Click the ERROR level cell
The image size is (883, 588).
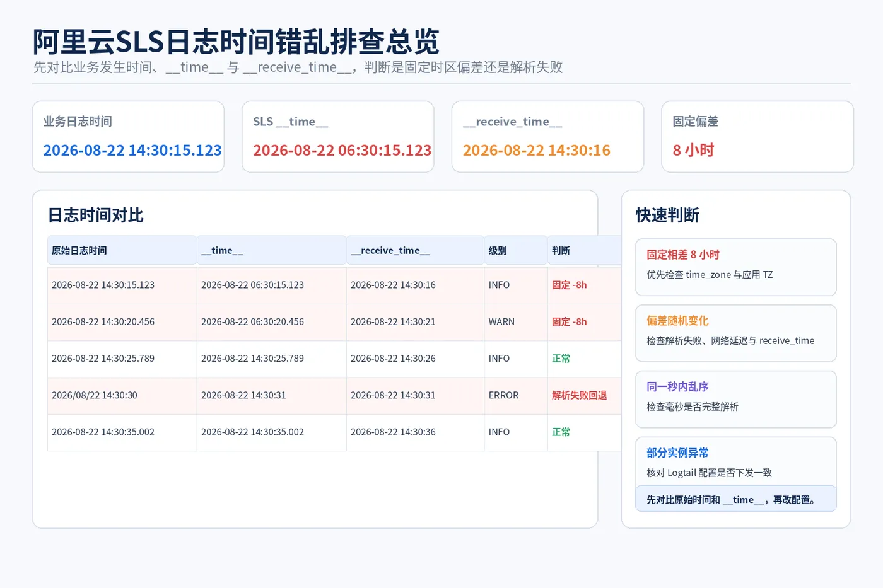[x=516, y=395]
